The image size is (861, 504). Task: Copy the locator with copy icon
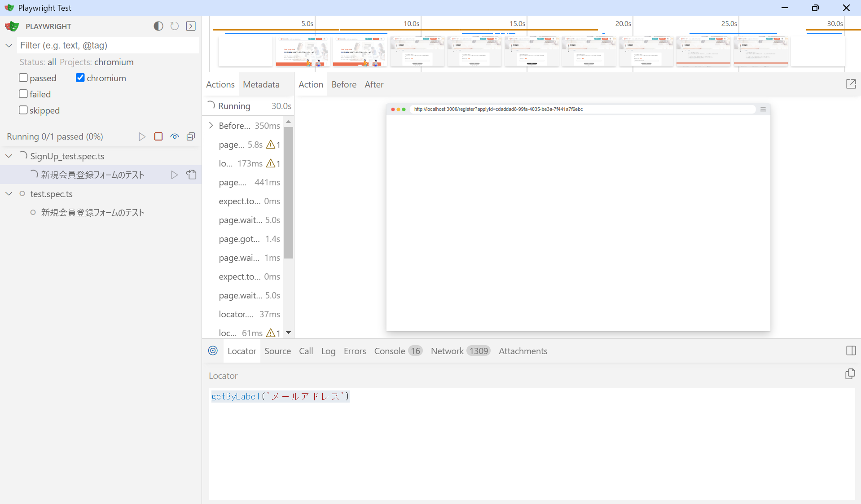[x=850, y=374]
